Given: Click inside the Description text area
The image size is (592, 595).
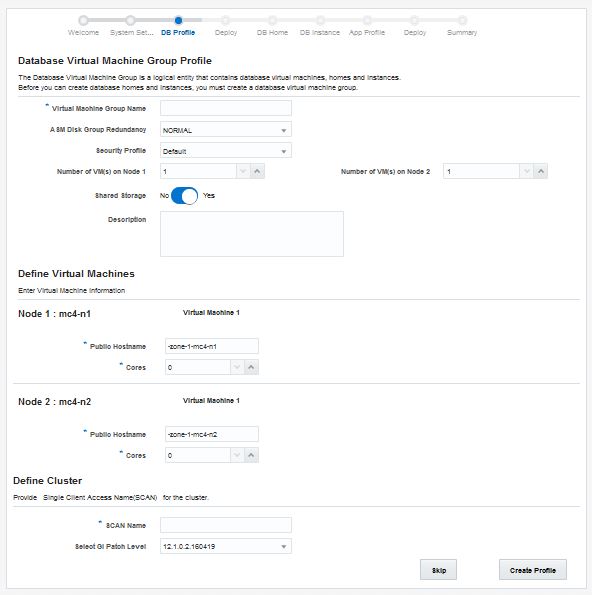Looking at the screenshot, I should pos(252,234).
